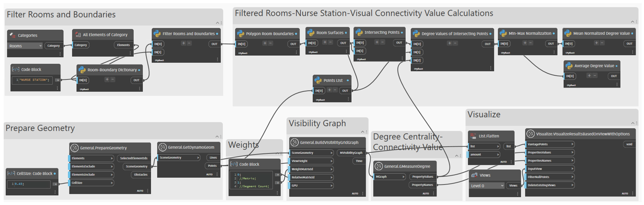Click the List.Flatten node icon
Image resolution: width=644 pixels, height=205 pixels.
tap(473, 136)
